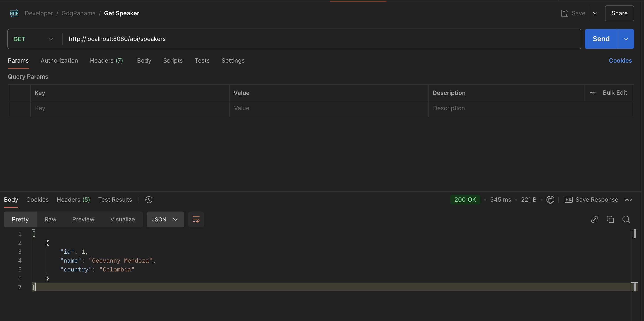The image size is (644, 321).
Task: Click the Send button
Action: 601,39
